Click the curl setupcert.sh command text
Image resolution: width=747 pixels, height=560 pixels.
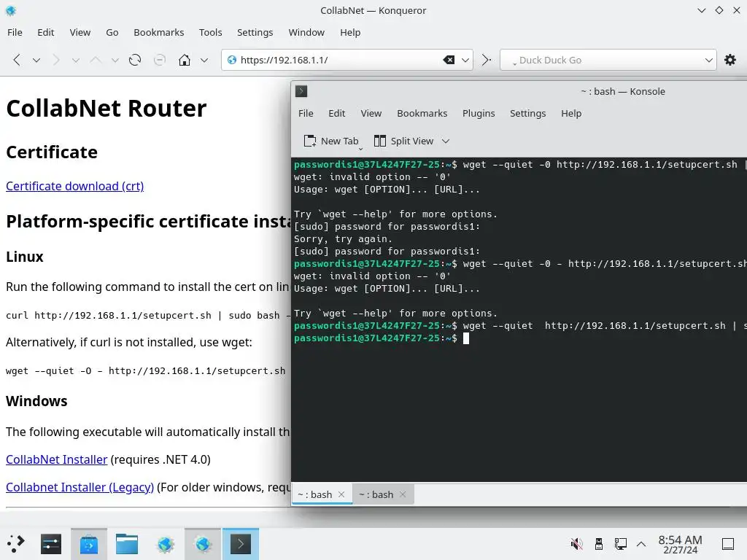147,315
